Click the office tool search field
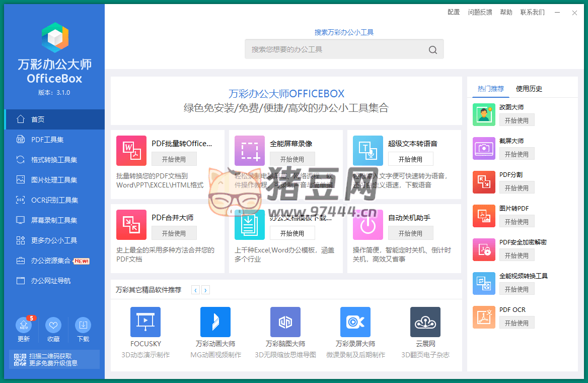The width and height of the screenshot is (588, 383). 337,49
